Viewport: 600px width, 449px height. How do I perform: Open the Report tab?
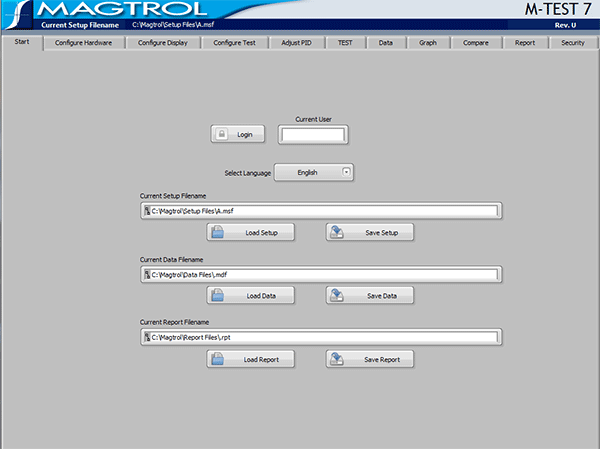click(x=525, y=42)
